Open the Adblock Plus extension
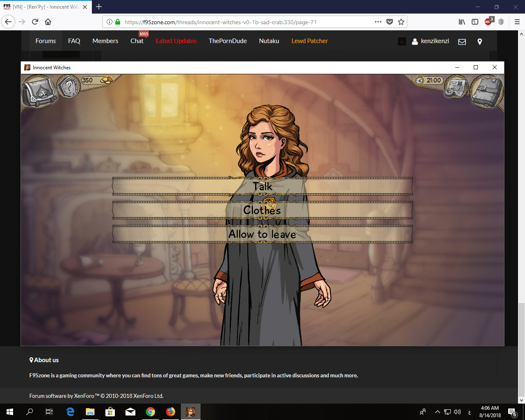 [x=488, y=22]
